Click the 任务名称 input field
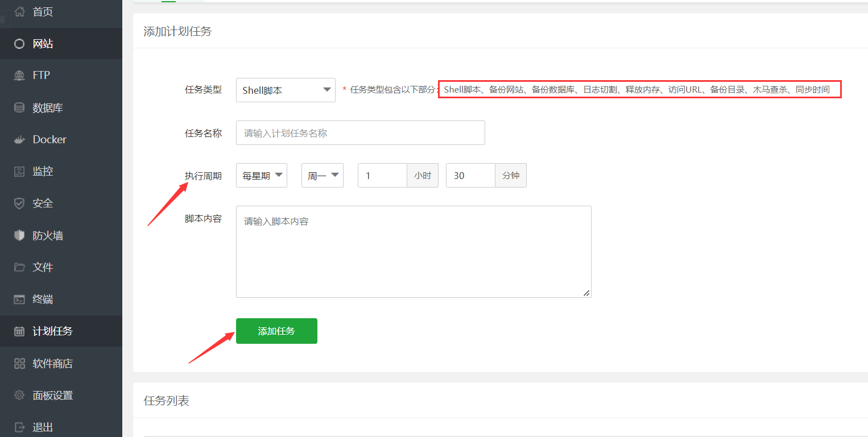This screenshot has height=437, width=868. [360, 133]
